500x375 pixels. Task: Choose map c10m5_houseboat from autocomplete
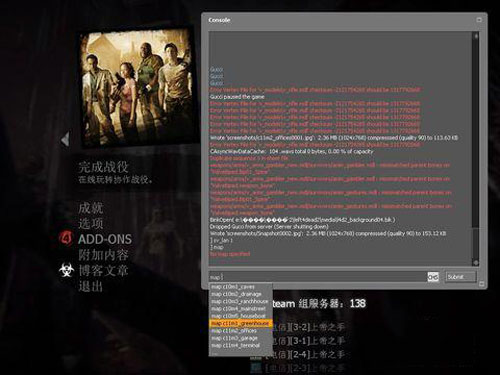tap(240, 316)
